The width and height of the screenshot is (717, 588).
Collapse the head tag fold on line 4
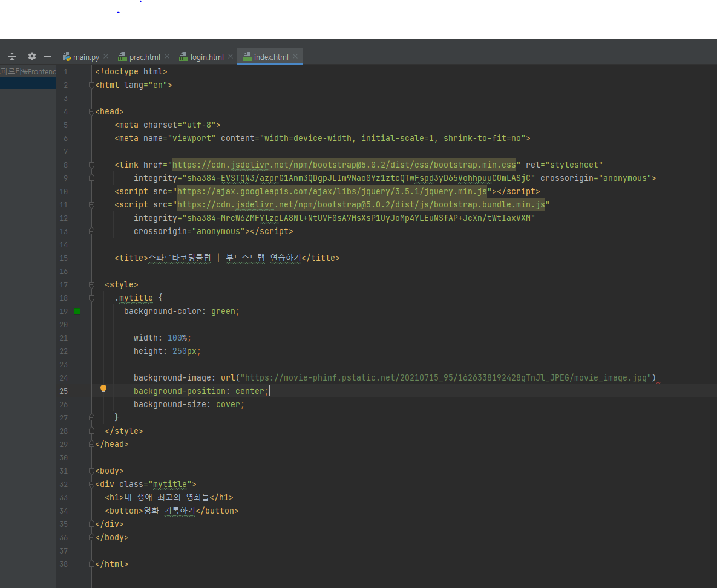(x=91, y=111)
